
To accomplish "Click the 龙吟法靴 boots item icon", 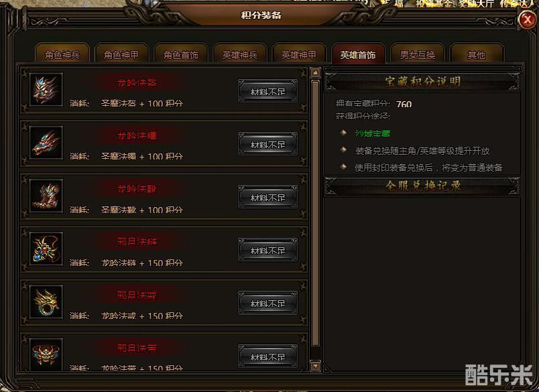I will click(46, 196).
